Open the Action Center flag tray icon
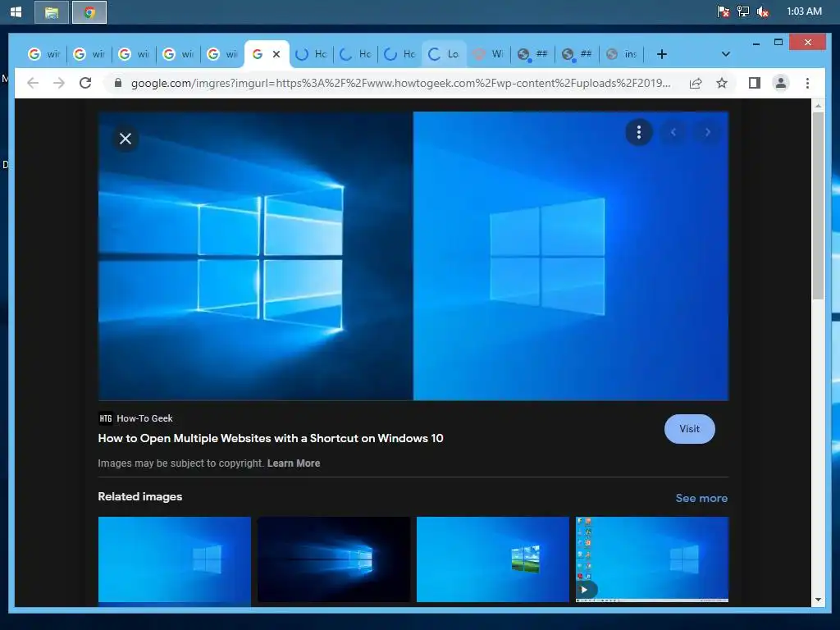 [x=724, y=11]
